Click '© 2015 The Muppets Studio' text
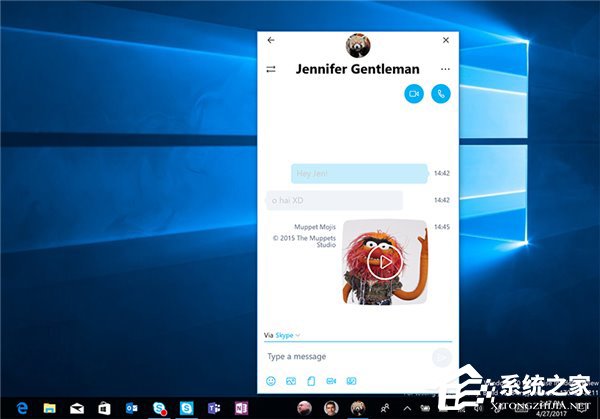The width and height of the screenshot is (600, 419). 304,241
